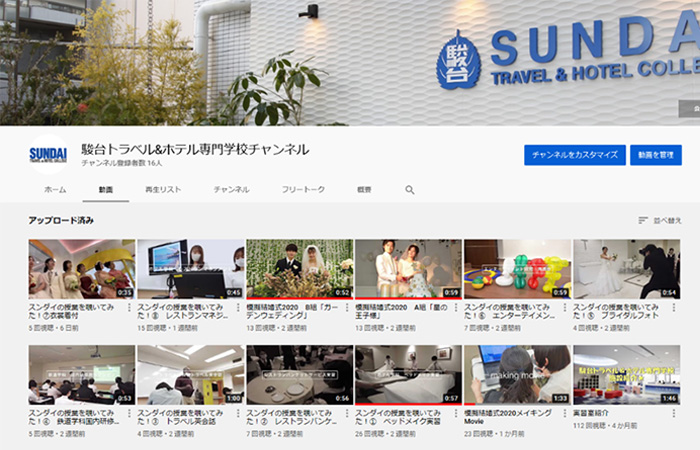Open options menu for ⑦衣装着付 video

(x=129, y=308)
